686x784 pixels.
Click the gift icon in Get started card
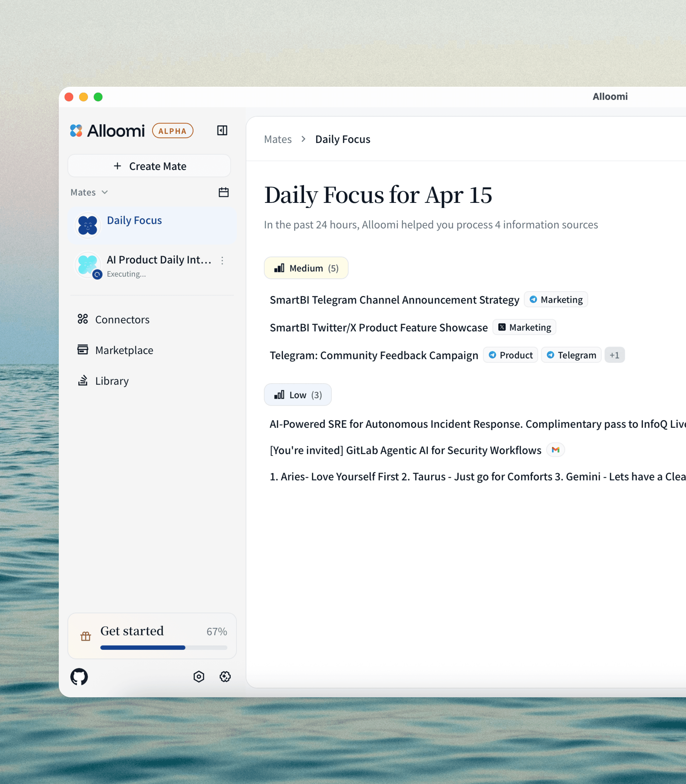[86, 636]
